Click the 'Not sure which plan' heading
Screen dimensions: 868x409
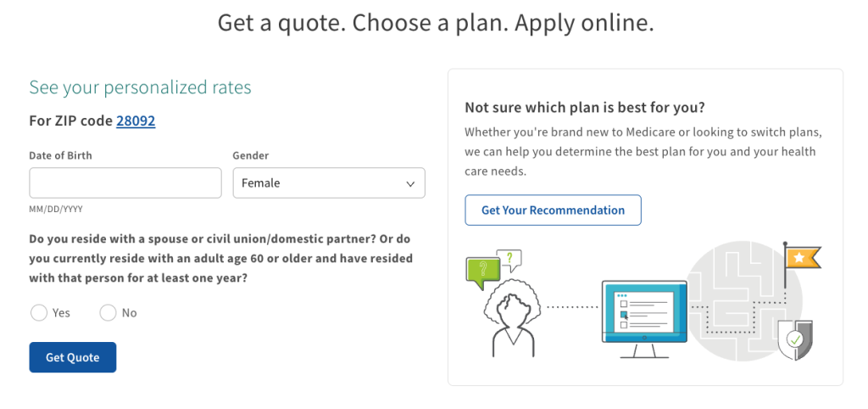(585, 107)
